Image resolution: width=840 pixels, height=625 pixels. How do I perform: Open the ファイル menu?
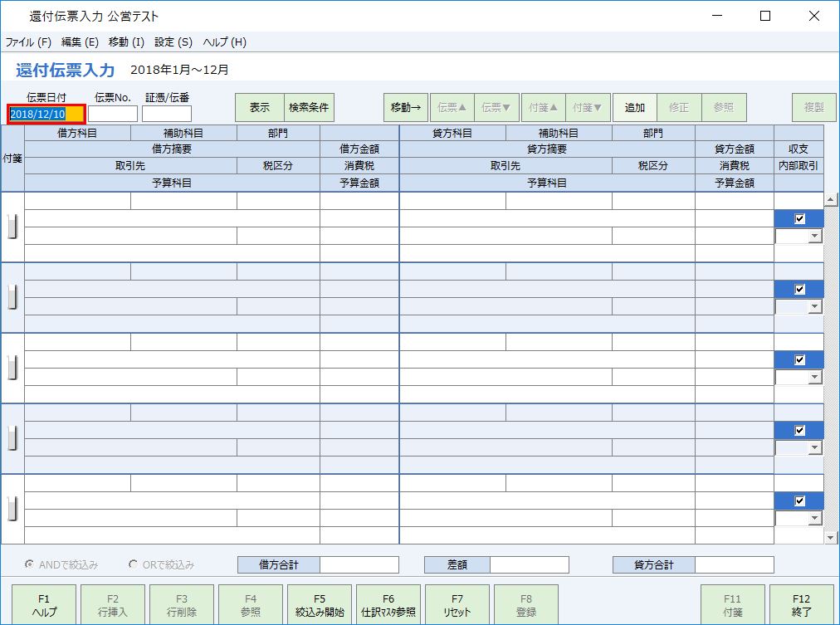(25, 42)
